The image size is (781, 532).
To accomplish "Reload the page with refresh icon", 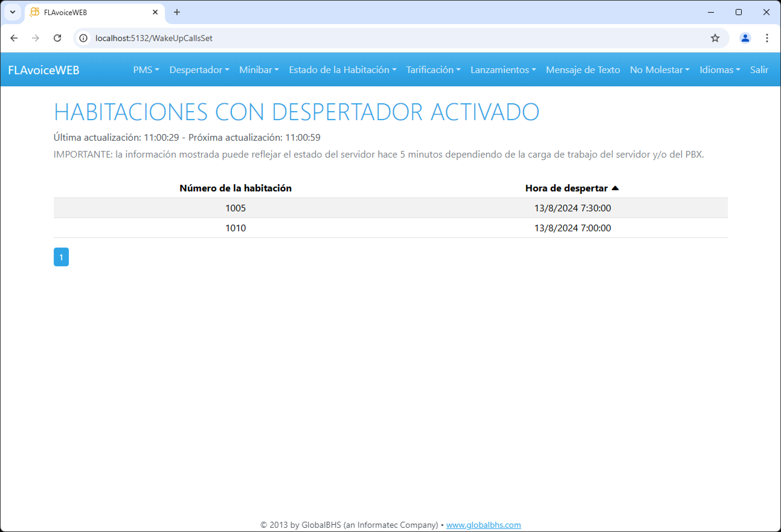I will [x=57, y=38].
